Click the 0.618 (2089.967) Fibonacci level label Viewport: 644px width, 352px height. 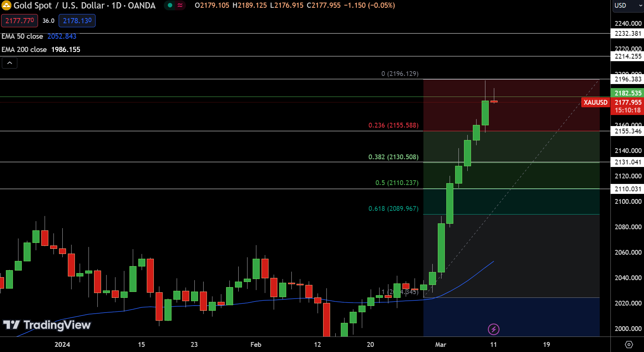(393, 209)
